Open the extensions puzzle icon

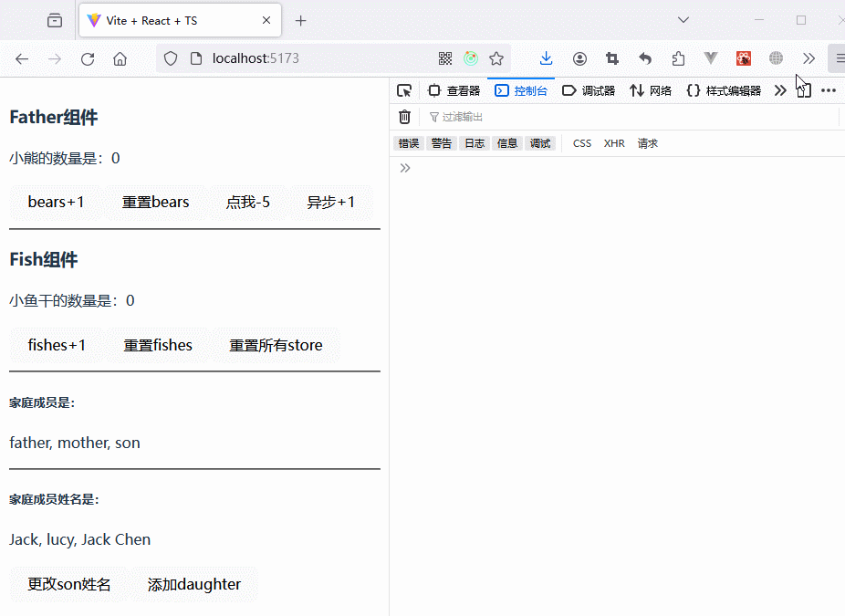click(678, 58)
